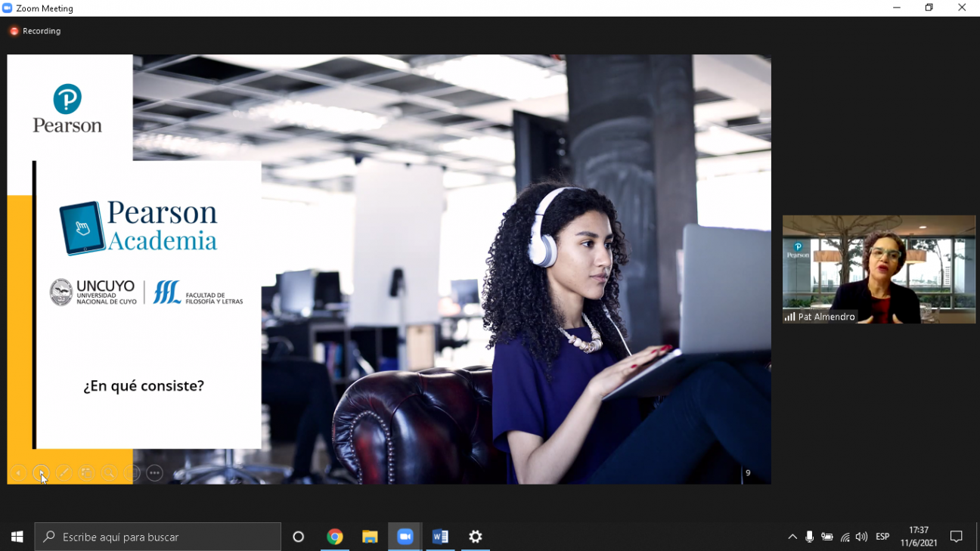
Task: Open the slideshow pen tool
Action: tap(64, 473)
